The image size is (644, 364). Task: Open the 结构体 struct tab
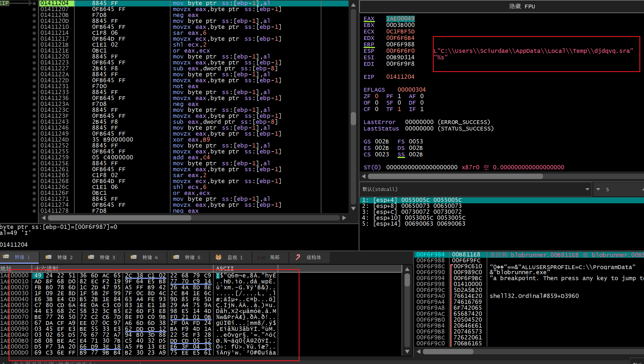pyautogui.click(x=309, y=257)
